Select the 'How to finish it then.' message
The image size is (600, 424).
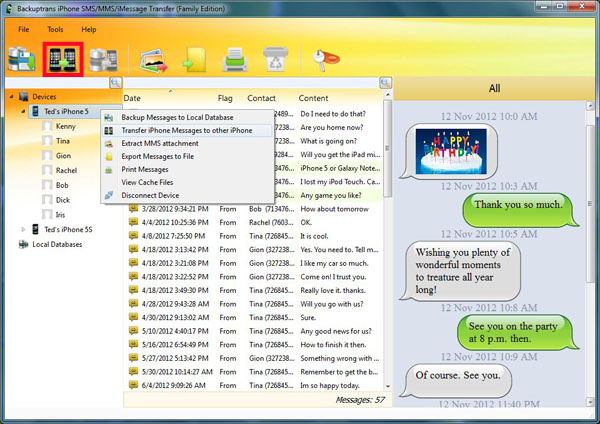[253, 345]
